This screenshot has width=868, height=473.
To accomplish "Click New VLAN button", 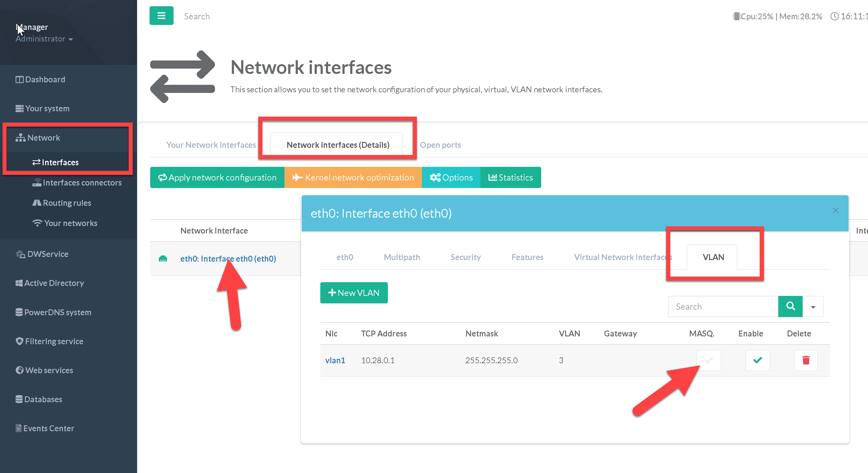I will (x=354, y=293).
